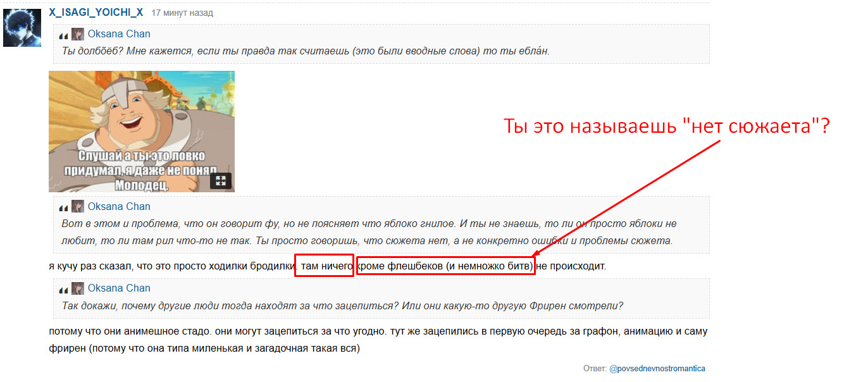Click quote mark icon above the meme image
Image resolution: width=868 pixels, height=382 pixels.
pyautogui.click(x=63, y=35)
